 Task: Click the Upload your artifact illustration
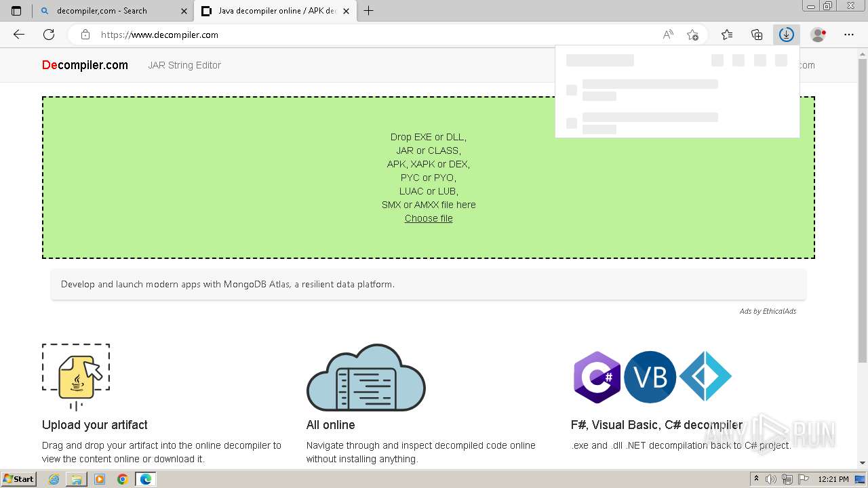[x=76, y=377]
